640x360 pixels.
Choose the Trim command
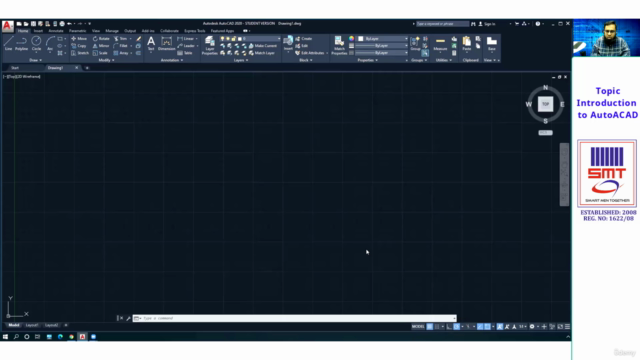coord(120,39)
